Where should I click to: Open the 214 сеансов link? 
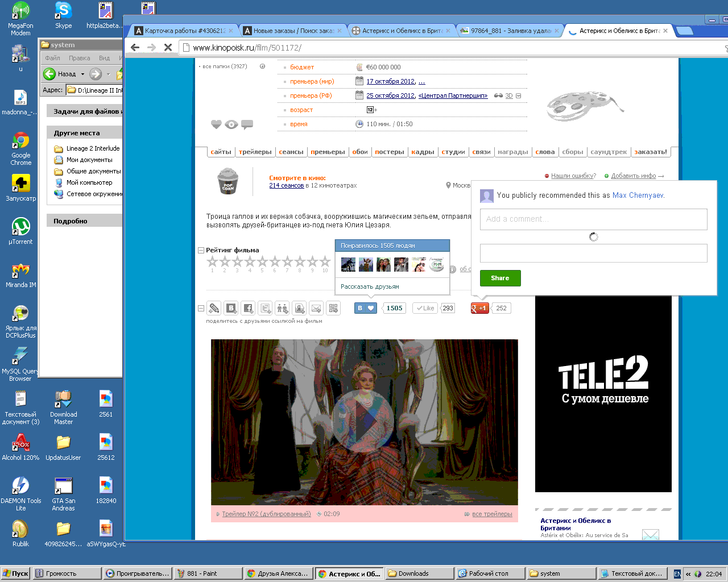point(287,185)
